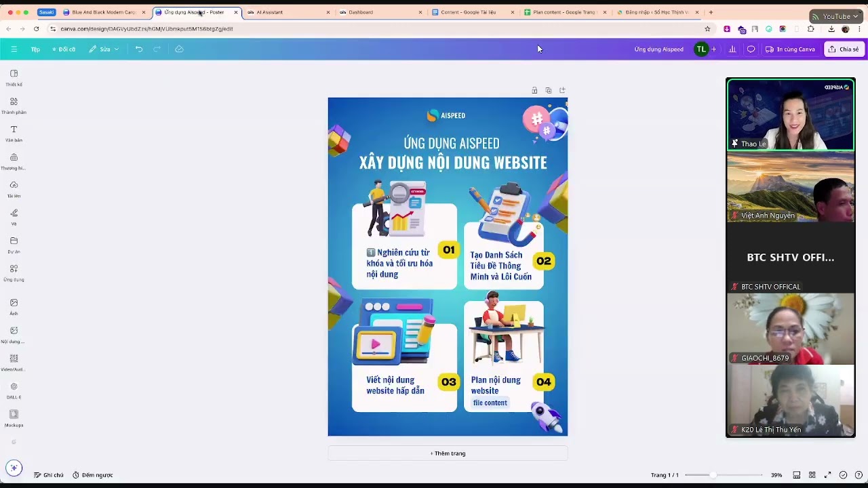This screenshot has height=488, width=868.
Task: Open Chrome downloads icon
Action: [x=831, y=29]
